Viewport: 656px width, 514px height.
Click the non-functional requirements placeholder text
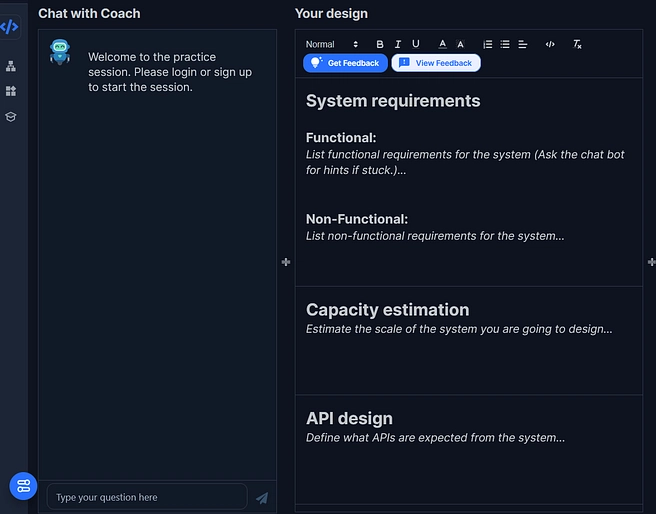tap(435, 236)
